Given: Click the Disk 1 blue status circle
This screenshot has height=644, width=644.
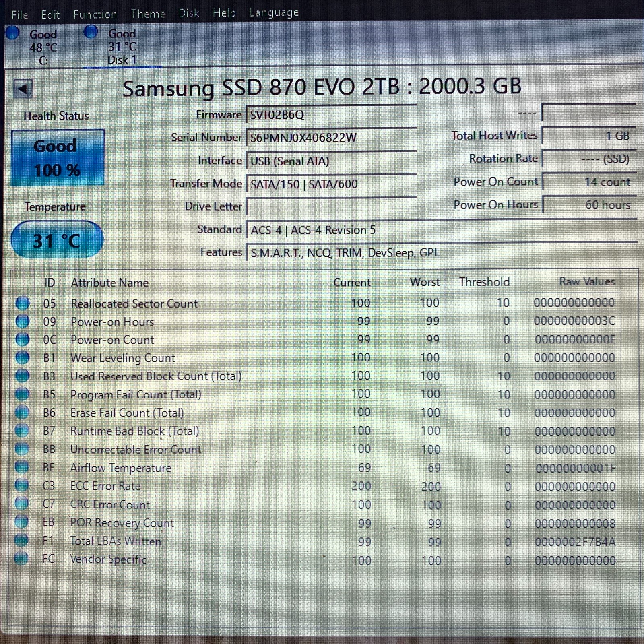Looking at the screenshot, I should tap(91, 31).
